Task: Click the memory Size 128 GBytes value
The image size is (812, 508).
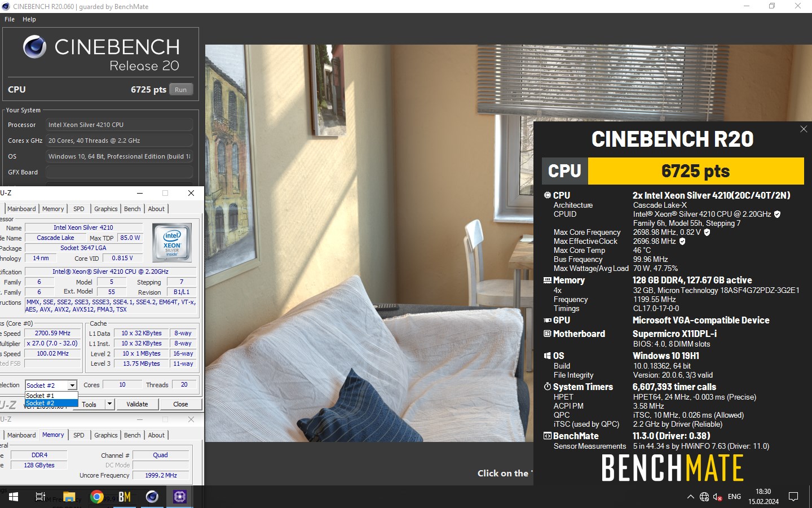Action: pos(39,465)
